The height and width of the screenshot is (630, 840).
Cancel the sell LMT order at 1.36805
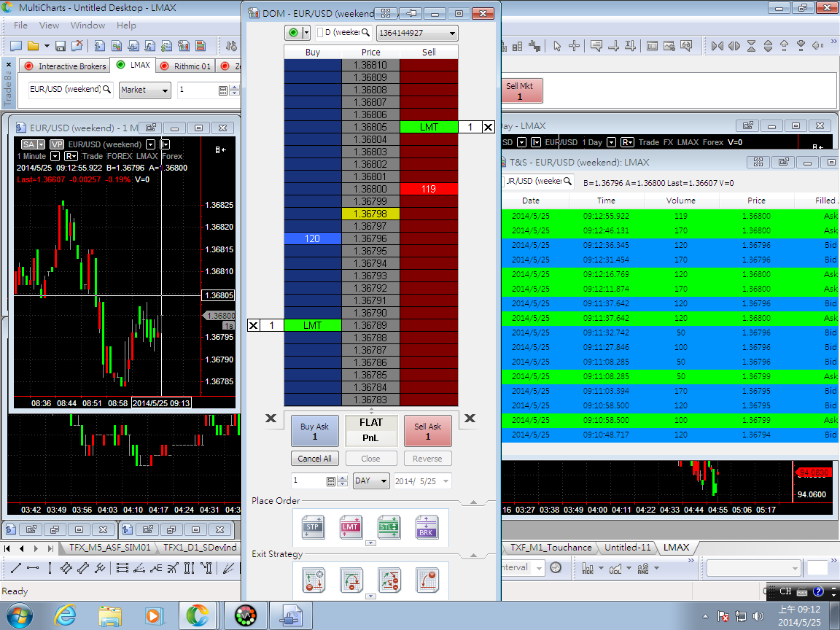488,127
